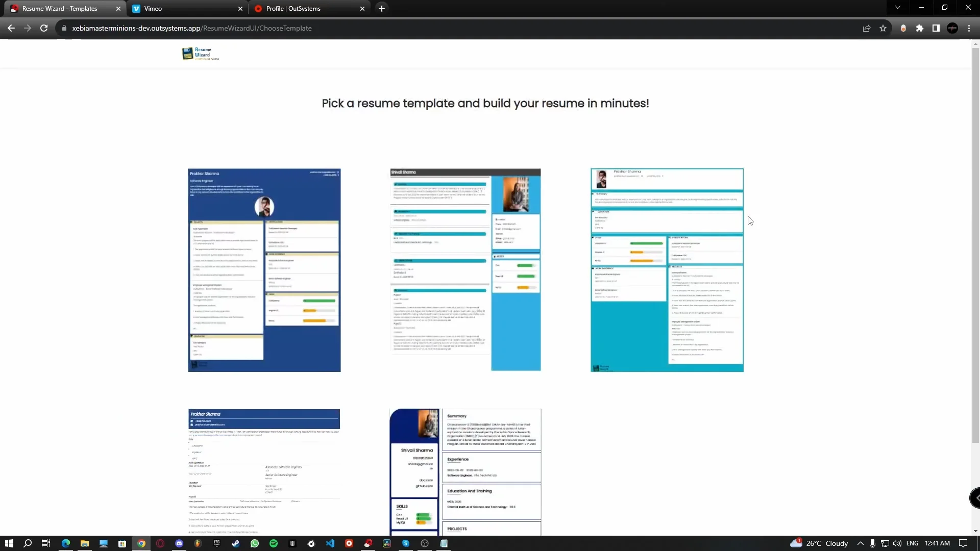
Task: Open Visual Studio Code from the taskbar
Action: (330, 543)
